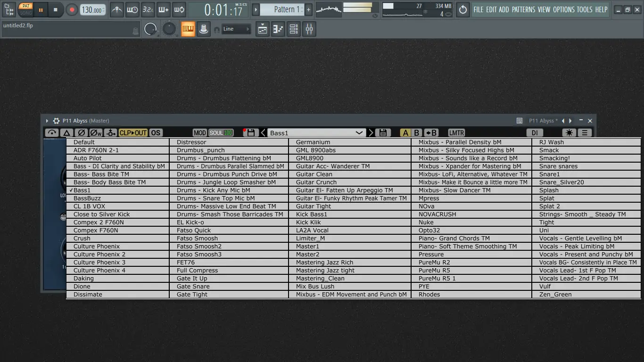Click typing keyboard to piano icon

pyautogui.click(x=188, y=29)
